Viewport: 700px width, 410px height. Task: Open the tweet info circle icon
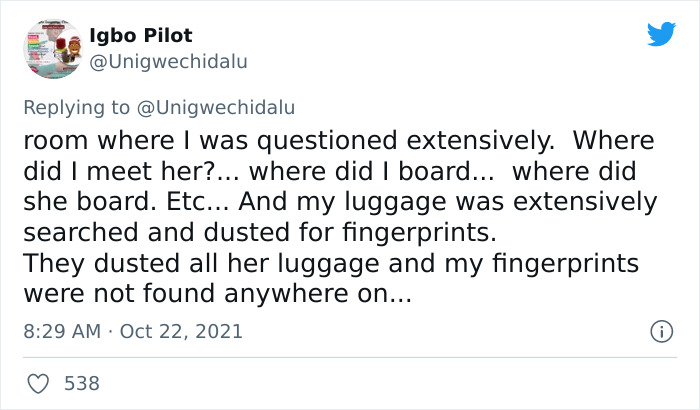(660, 330)
